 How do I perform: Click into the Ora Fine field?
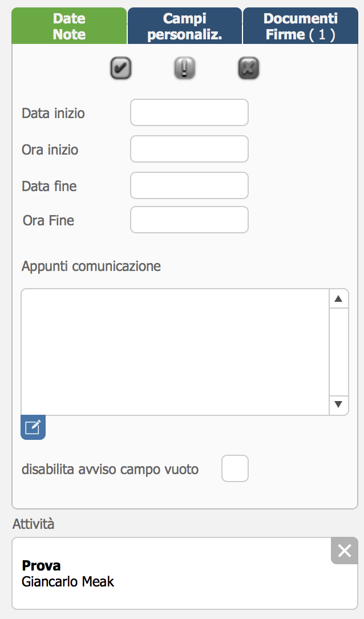189,220
